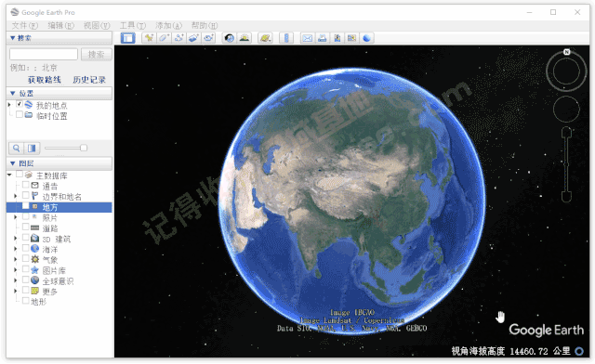Click the 图片库 star icon
This screenshot has height=364, width=595.
pyautogui.click(x=35, y=270)
